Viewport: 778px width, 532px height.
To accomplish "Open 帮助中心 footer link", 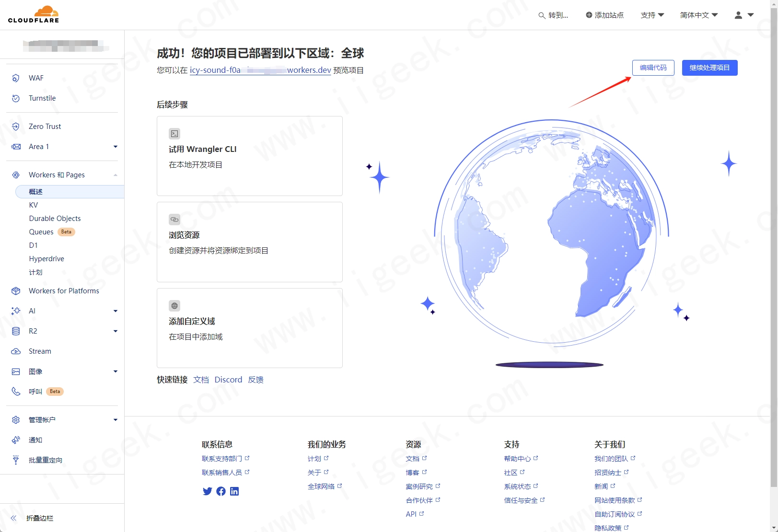I will coord(521,459).
